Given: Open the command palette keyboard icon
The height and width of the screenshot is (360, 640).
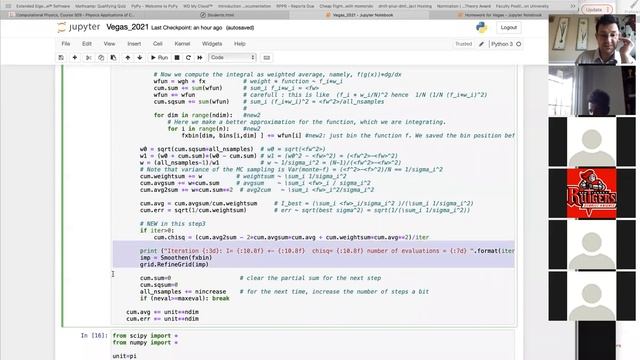Looking at the screenshot, I should point(267,58).
